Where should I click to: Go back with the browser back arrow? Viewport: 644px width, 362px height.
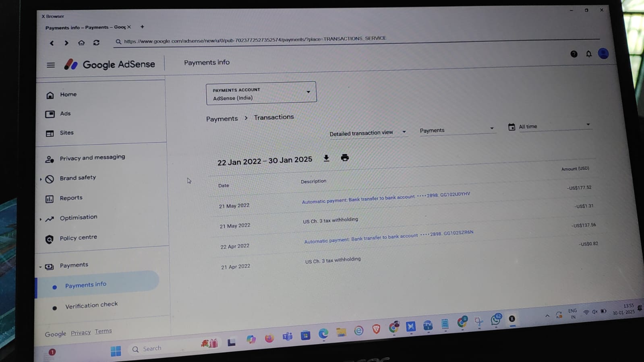52,43
